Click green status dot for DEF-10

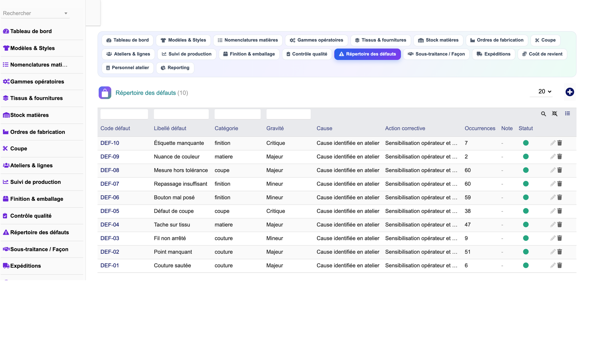pos(526,143)
